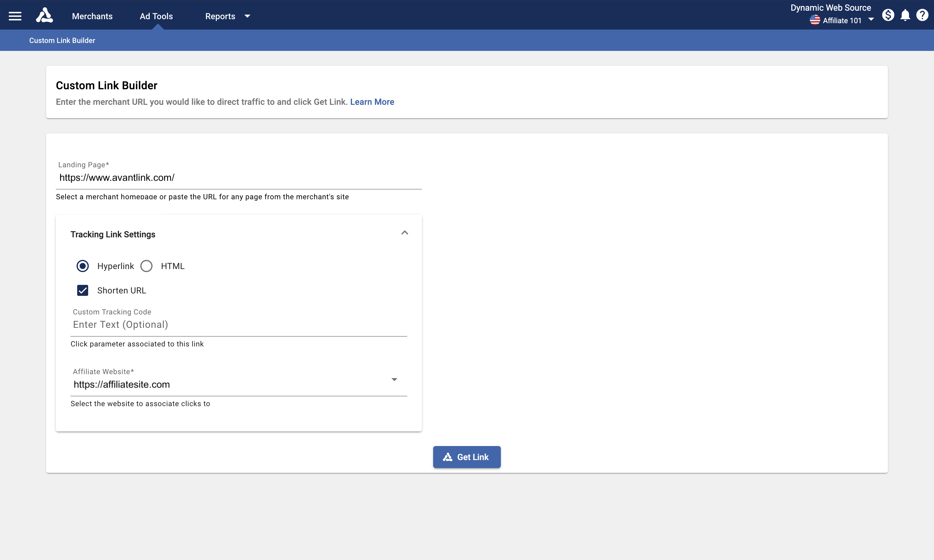Image resolution: width=934 pixels, height=560 pixels.
Task: Select the HTML radio button
Action: click(x=146, y=266)
